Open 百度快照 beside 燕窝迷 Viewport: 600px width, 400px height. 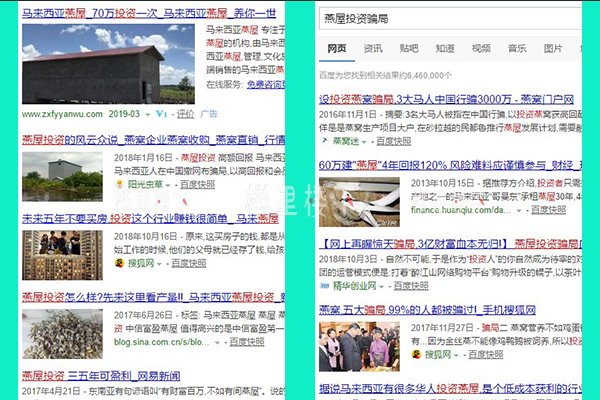point(394,141)
